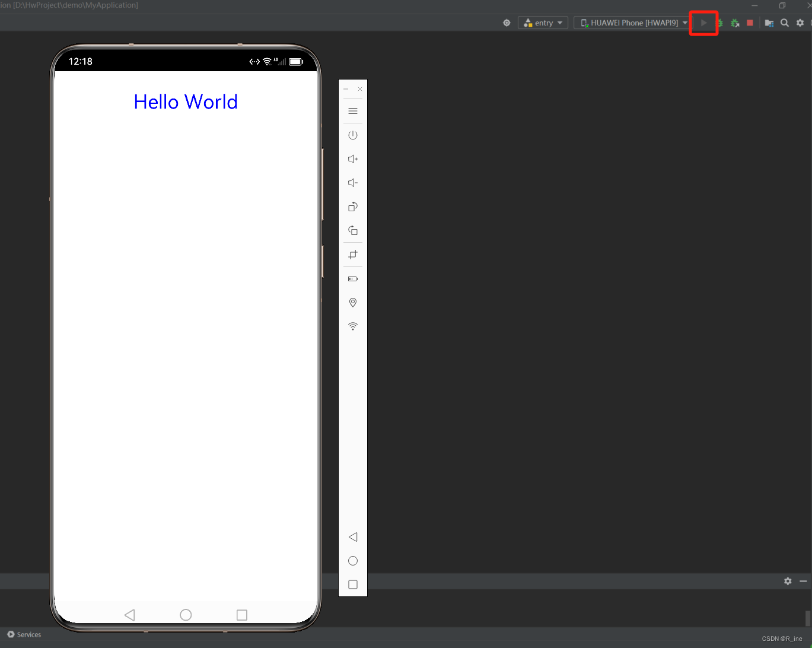
Task: Close the emulator control panel
Action: point(360,89)
